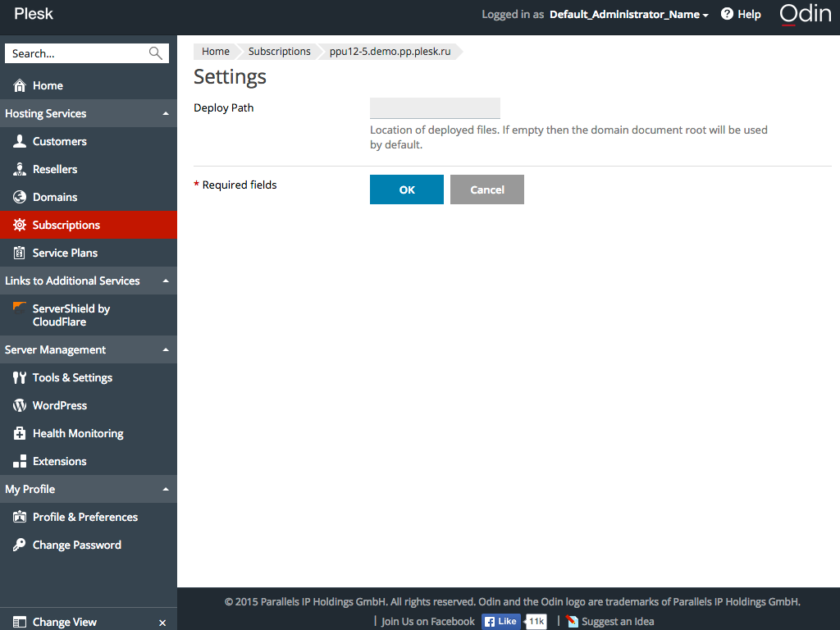840x630 pixels.
Task: Click the Resellers icon in sidebar
Action: (x=20, y=169)
